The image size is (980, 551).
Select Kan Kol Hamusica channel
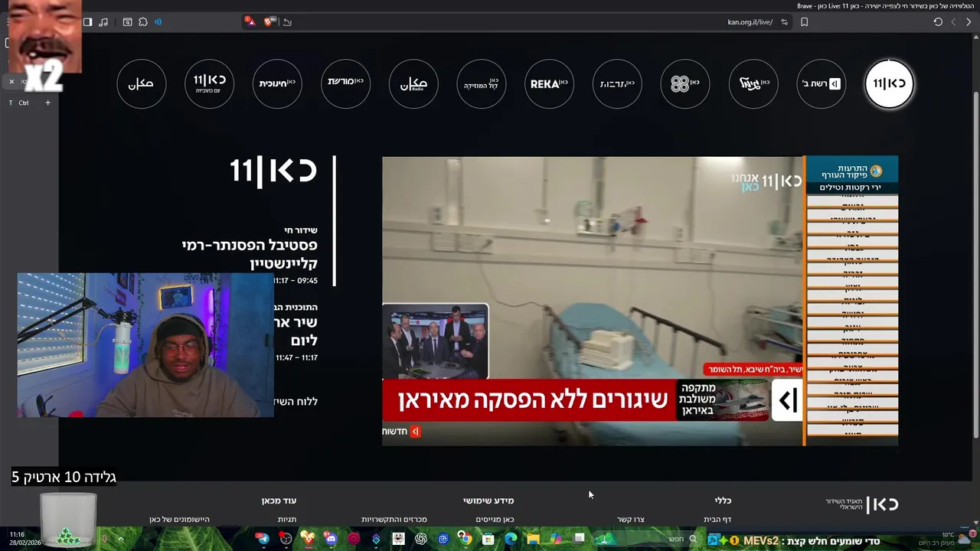(481, 83)
